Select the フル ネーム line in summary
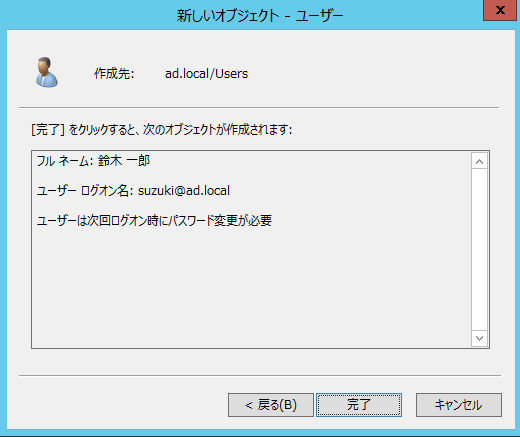Image resolution: width=520 pixels, height=437 pixels. (x=93, y=161)
